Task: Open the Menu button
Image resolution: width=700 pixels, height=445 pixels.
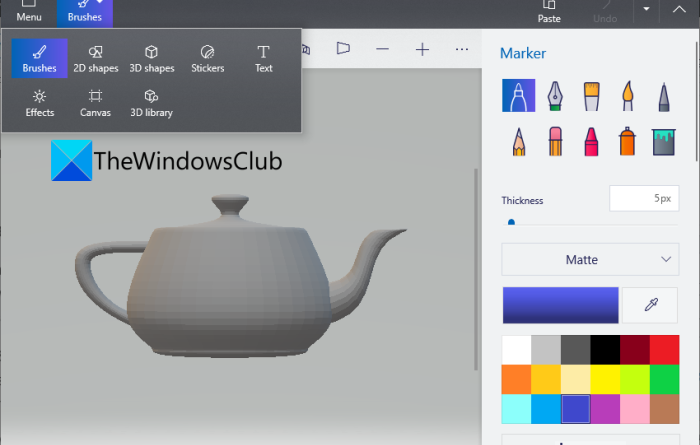Action: (29, 12)
